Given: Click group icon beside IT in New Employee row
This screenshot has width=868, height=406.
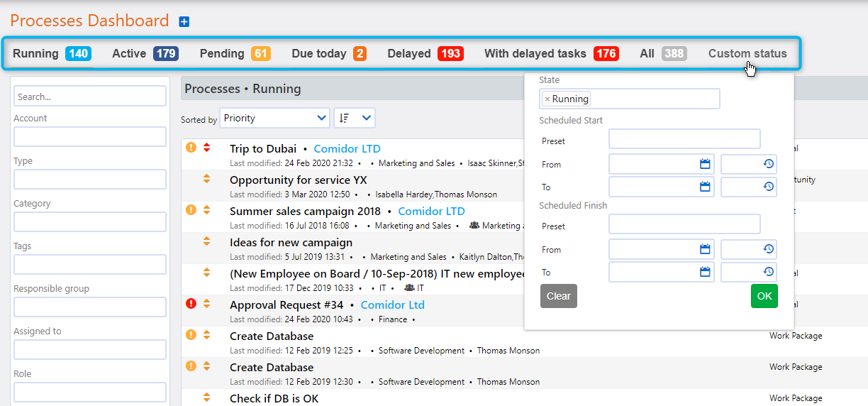Looking at the screenshot, I should pos(409,288).
